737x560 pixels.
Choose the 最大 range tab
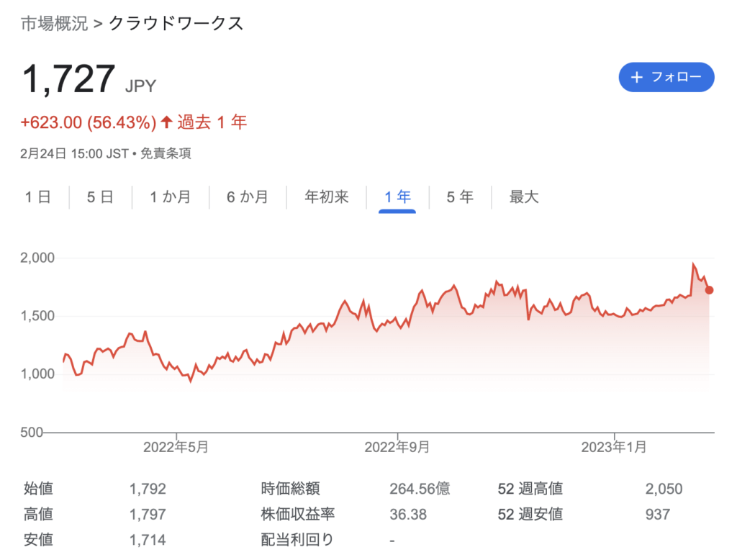pyautogui.click(x=524, y=197)
